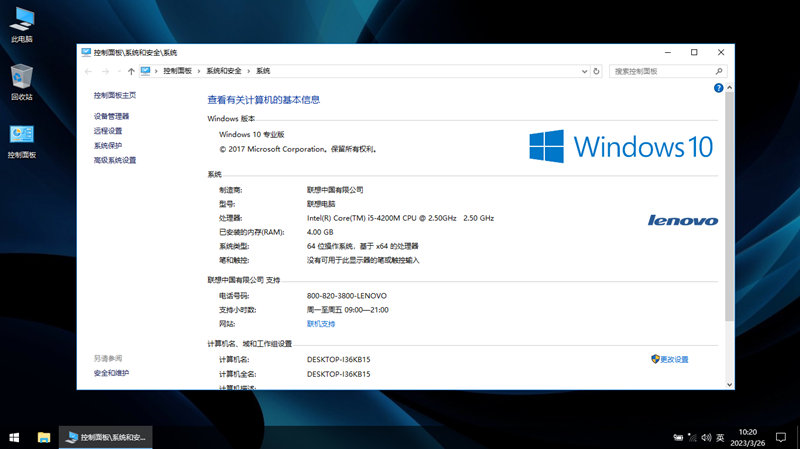Expand the chevron after 系统和安全 breadcrumb
Image resolution: width=800 pixels, height=449 pixels.
pos(248,71)
